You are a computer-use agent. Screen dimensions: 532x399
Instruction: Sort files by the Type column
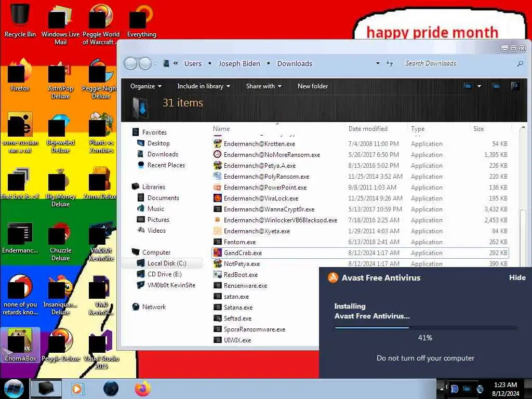tap(437, 129)
